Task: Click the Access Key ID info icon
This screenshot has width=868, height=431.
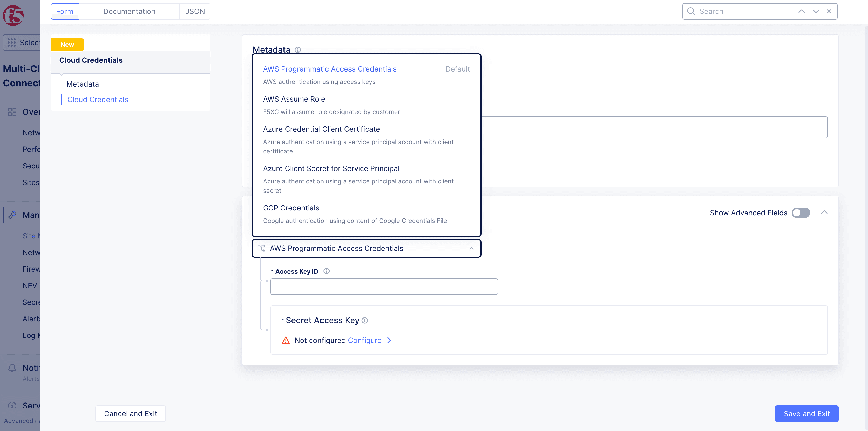Action: coord(326,271)
